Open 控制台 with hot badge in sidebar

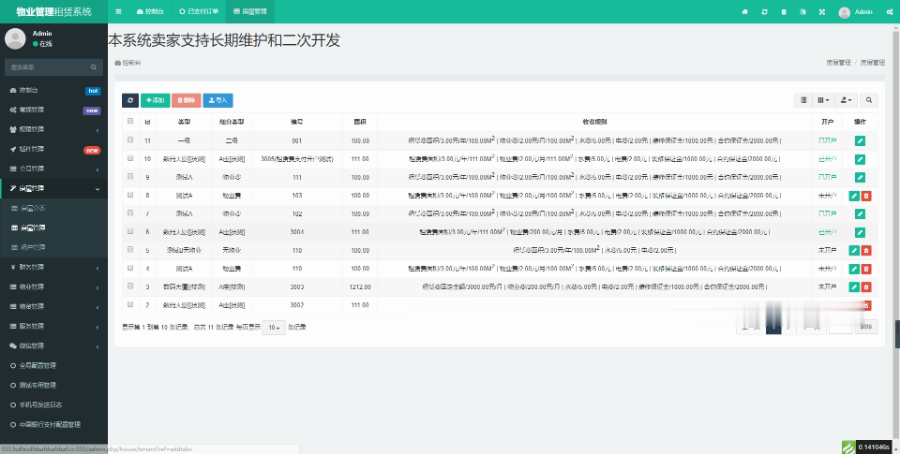(x=54, y=91)
